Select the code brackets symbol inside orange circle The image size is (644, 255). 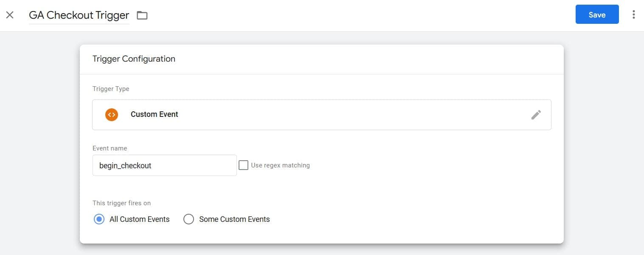[x=111, y=114]
